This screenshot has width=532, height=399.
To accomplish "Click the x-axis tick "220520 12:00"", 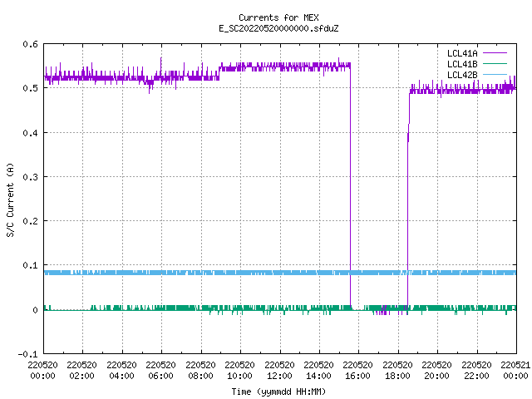I will click(279, 371).
